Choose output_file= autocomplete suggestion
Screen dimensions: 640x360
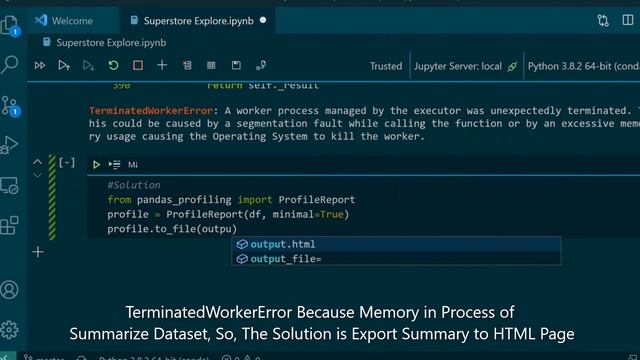[x=396, y=259]
